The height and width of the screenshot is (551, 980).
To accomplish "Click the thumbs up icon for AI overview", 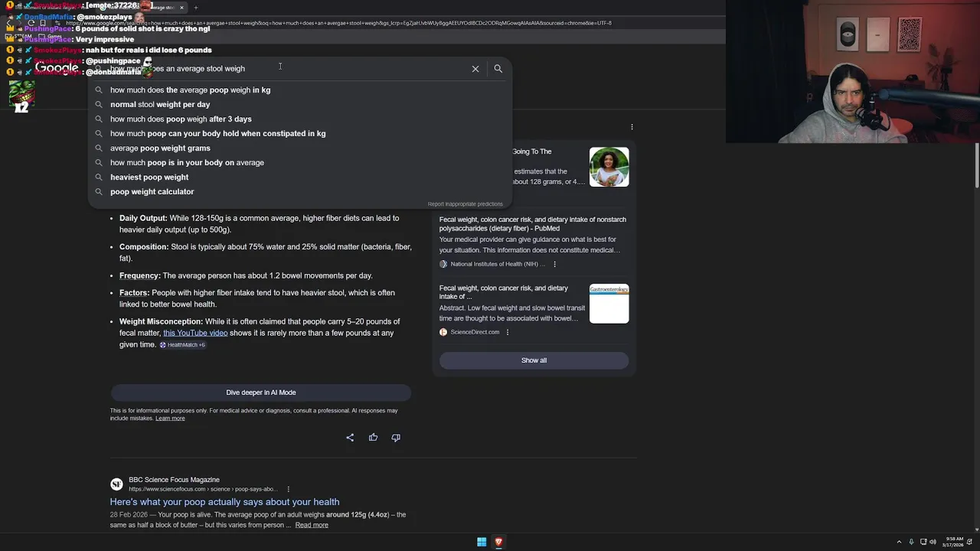I will tap(373, 438).
